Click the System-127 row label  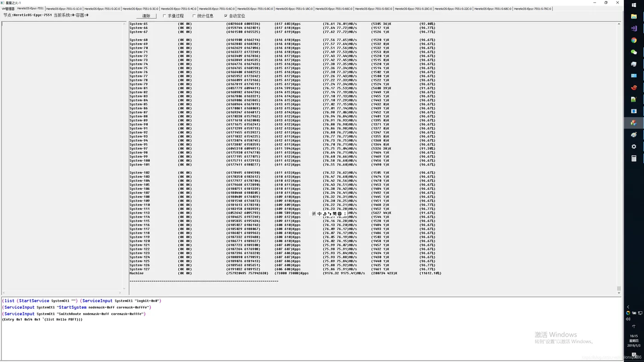tap(139, 269)
